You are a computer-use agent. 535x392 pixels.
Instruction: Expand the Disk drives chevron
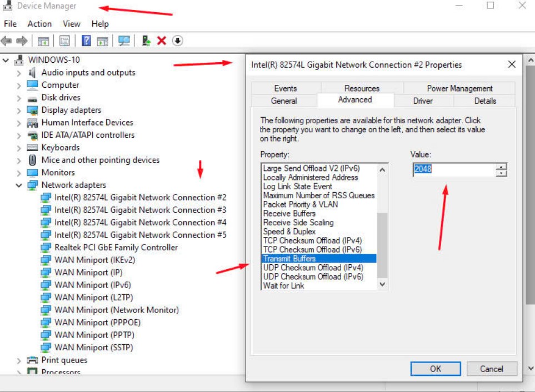19,98
